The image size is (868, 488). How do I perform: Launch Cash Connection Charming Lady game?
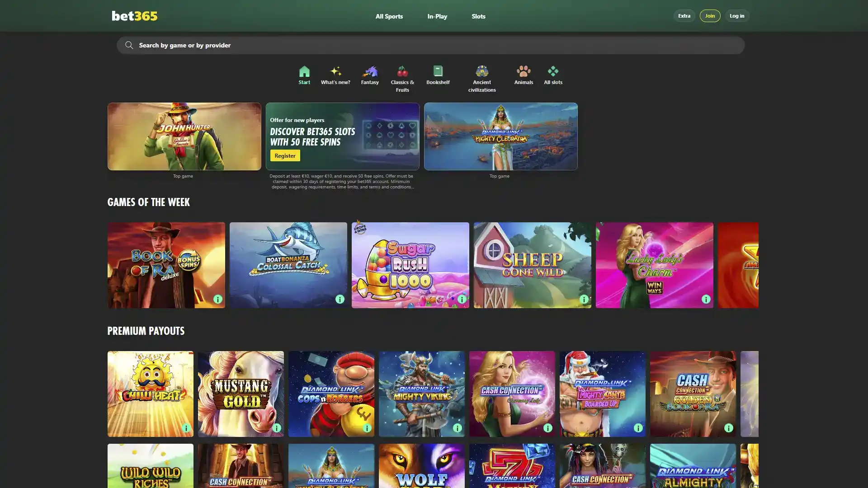[512, 394]
